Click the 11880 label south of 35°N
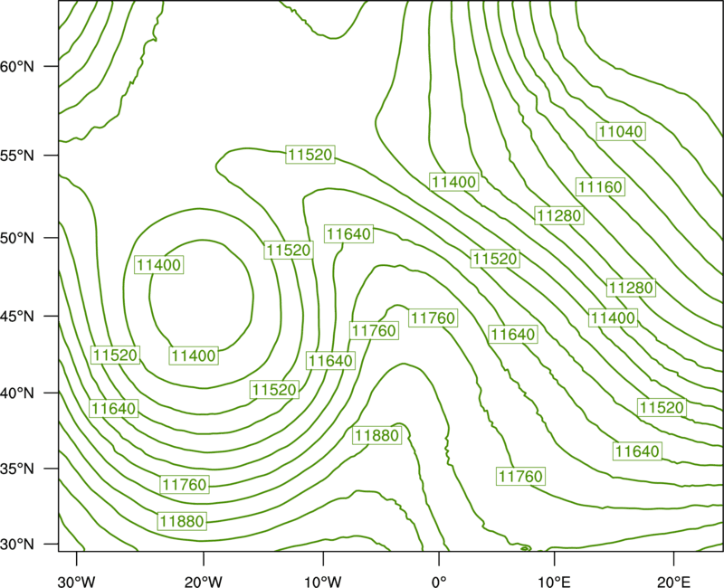Viewport: 724px width, 588px height. [182, 521]
